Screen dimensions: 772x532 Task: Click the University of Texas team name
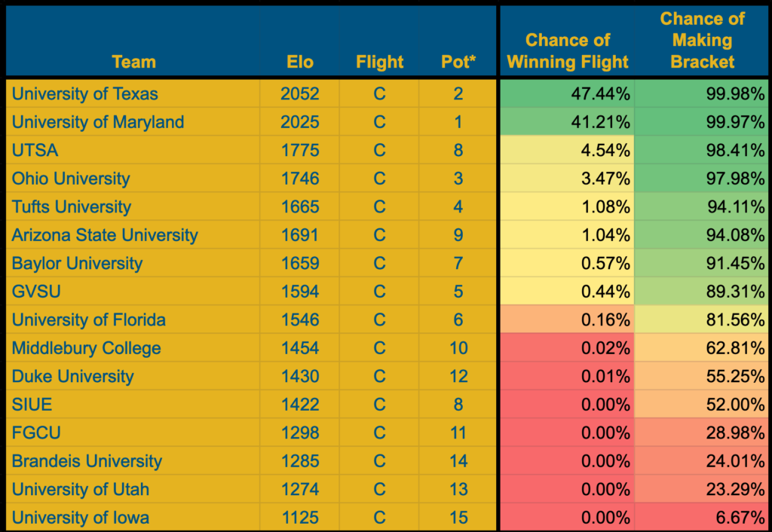[84, 93]
